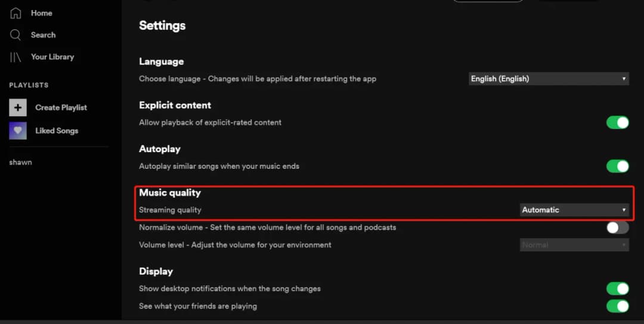The width and height of the screenshot is (644, 324).
Task: Open the Liked Songs link
Action: pos(57,131)
